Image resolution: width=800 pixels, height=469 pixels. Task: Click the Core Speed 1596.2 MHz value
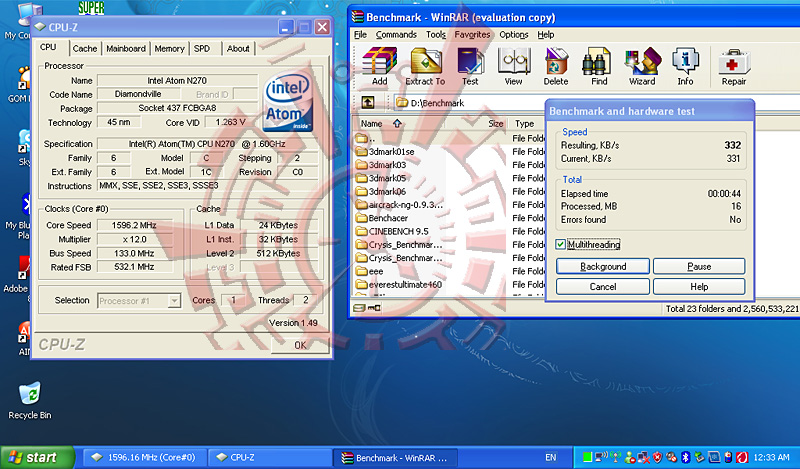point(134,225)
